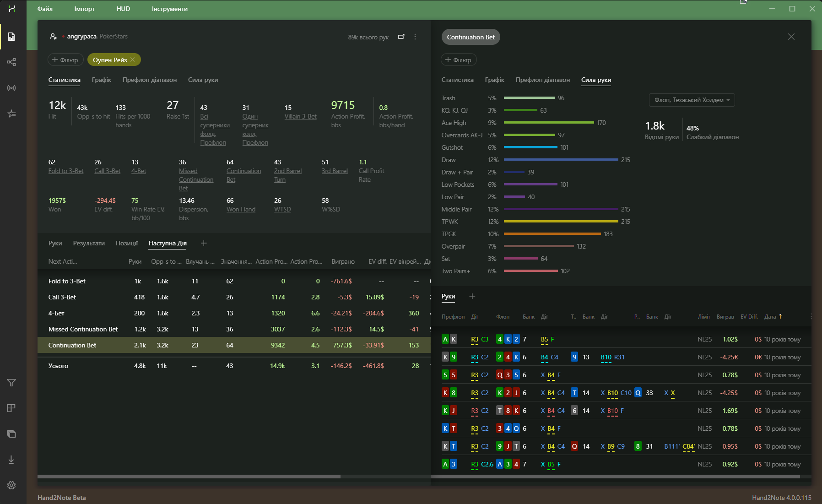822x504 pixels.
Task: Open the 2nd Barrel Turn stat link
Action: (288, 175)
